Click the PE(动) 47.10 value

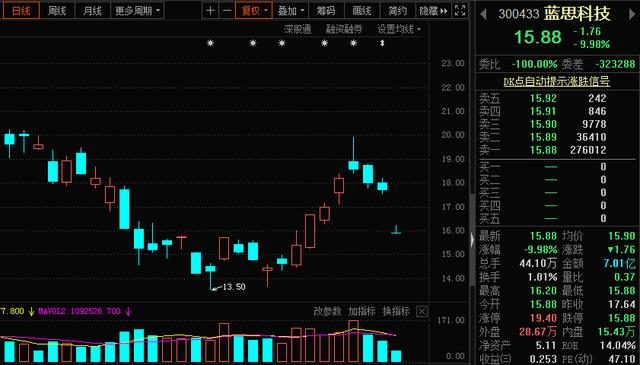(x=622, y=359)
